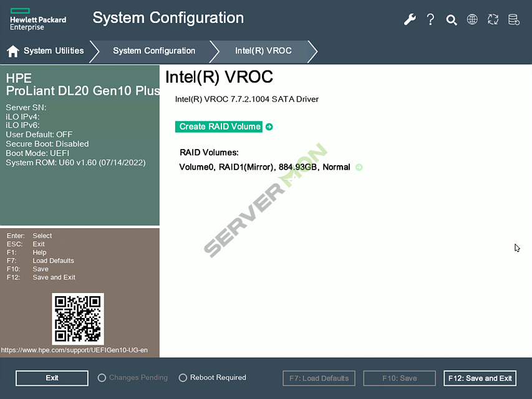
Task: Click 'F7: Load Defaults' key hint in legend
Action: [41, 261]
